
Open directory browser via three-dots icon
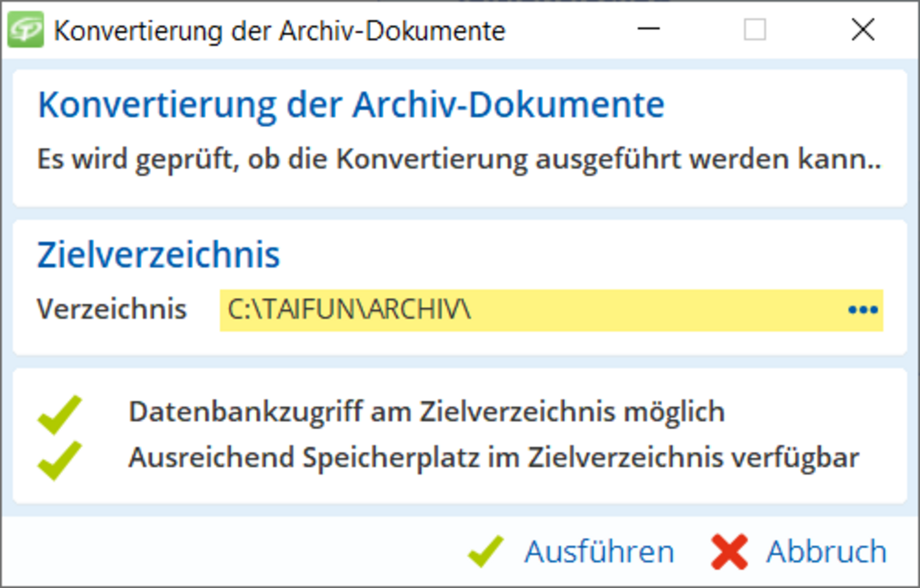click(862, 310)
